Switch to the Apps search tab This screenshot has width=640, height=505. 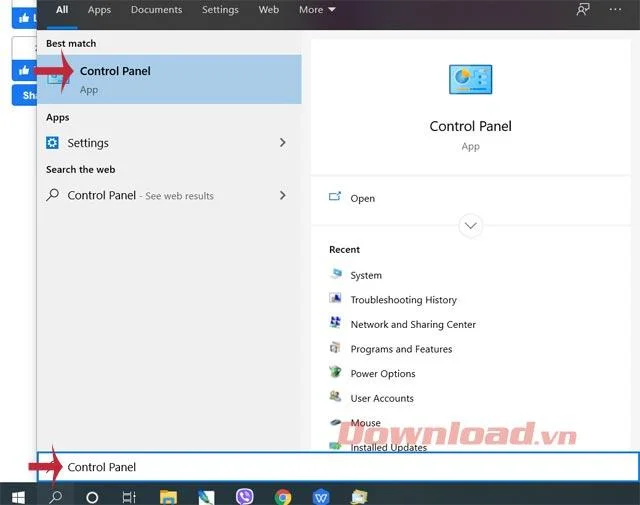coord(99,10)
